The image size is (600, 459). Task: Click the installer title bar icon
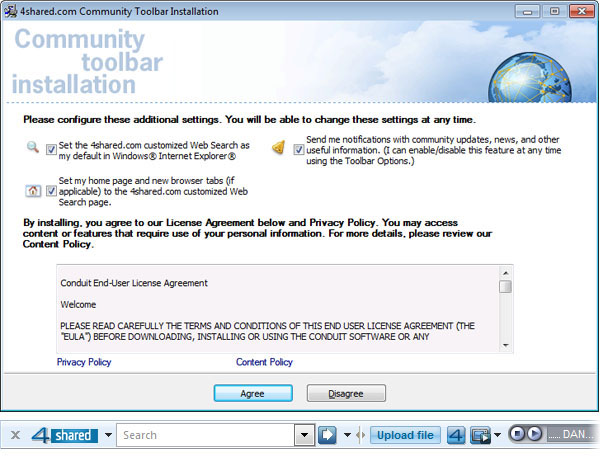[x=10, y=11]
